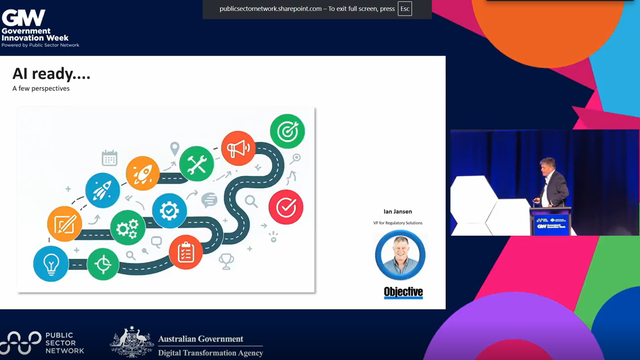Click the red clipboard checklist icon
640x360 pixels.
pyautogui.click(x=186, y=252)
